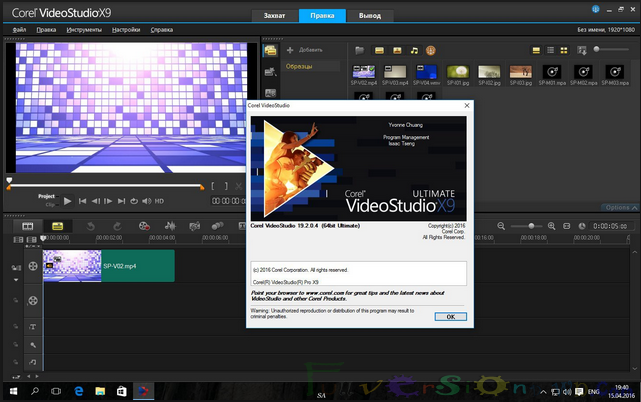
Task: Jump to the project start
Action: point(82,201)
